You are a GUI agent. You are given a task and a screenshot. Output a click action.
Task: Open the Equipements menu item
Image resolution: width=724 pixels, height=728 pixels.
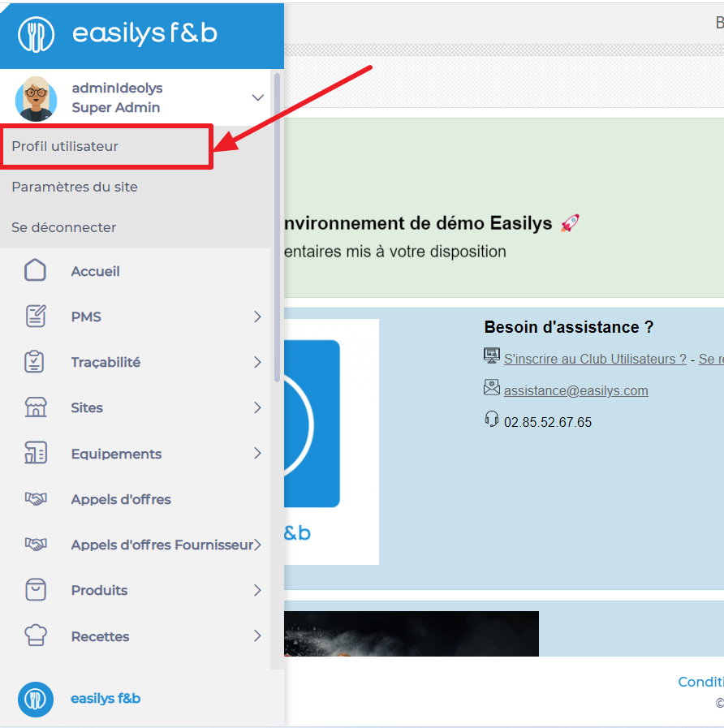tap(116, 454)
